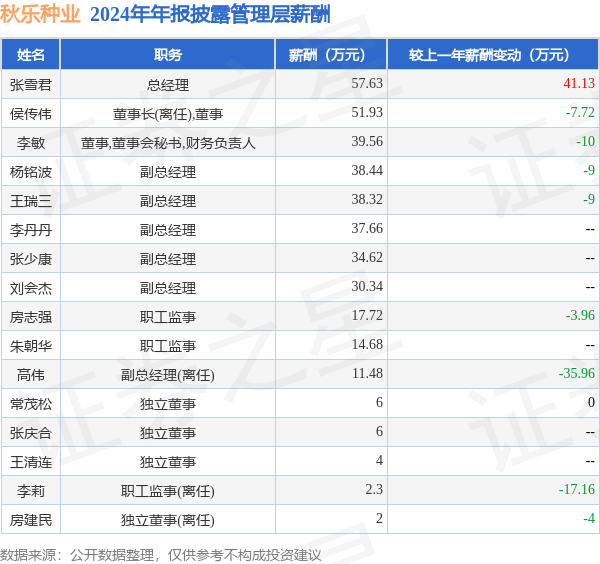This screenshot has height=564, width=600.
Task: Click the 职务 column header
Action: point(167,55)
